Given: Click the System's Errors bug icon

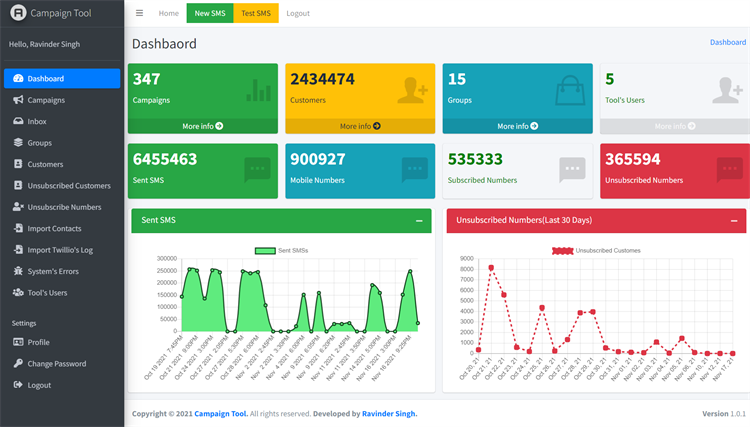Looking at the screenshot, I should (18, 271).
